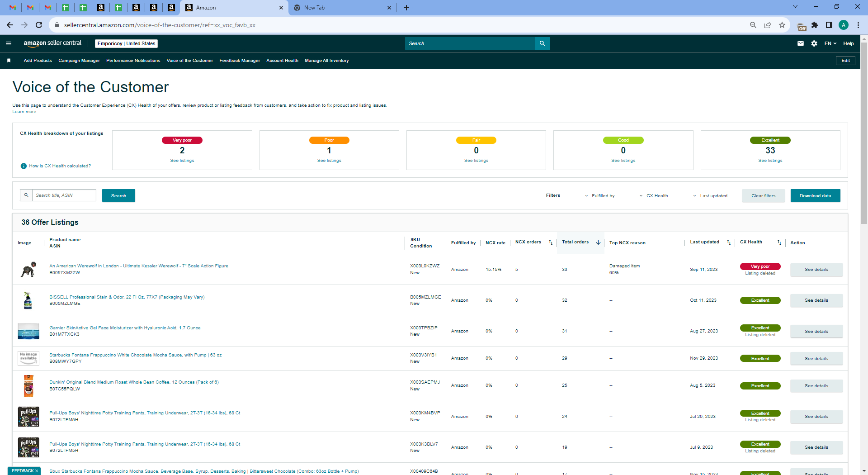Open the Emporicoy United States account switcher
This screenshot has width=868, height=475.
click(x=126, y=43)
